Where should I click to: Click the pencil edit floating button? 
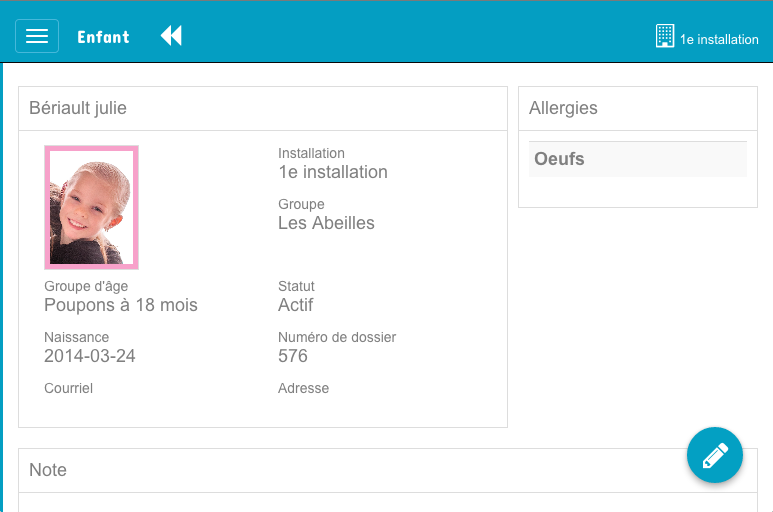pos(715,455)
